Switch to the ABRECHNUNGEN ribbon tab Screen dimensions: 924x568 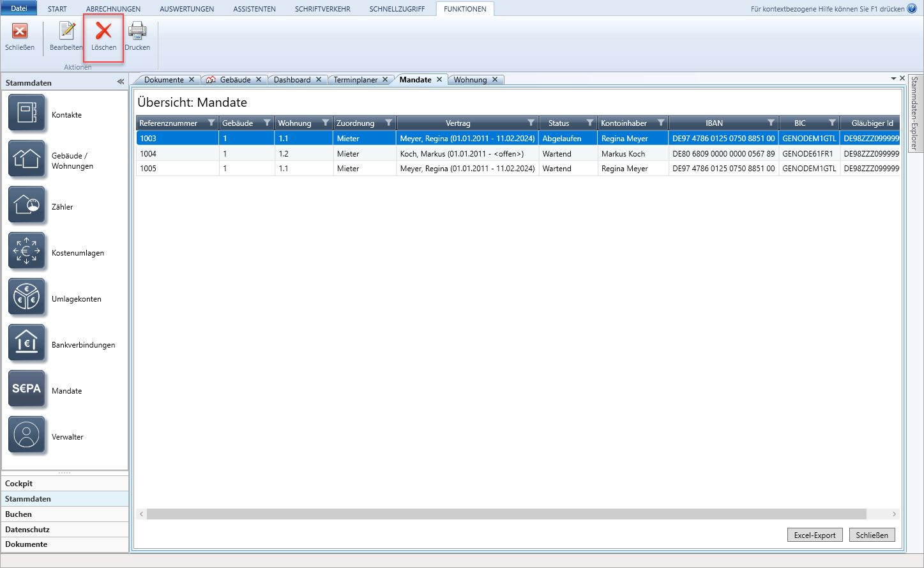(113, 9)
